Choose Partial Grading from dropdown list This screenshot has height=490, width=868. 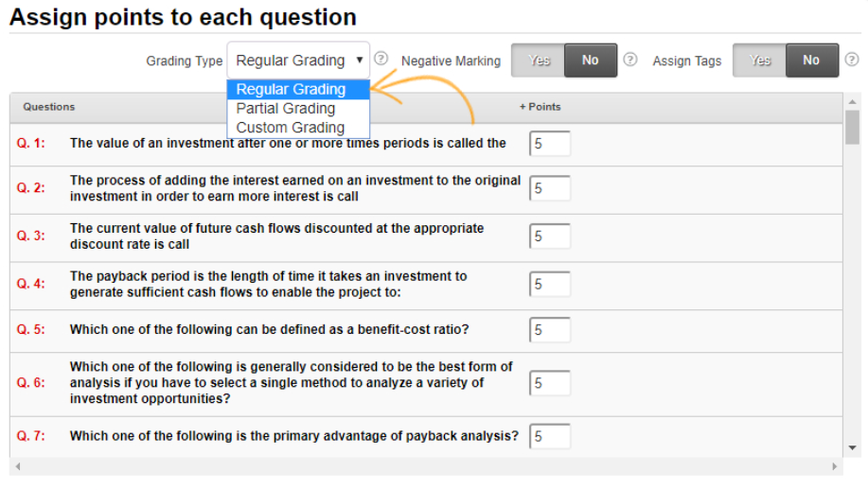pos(286,109)
